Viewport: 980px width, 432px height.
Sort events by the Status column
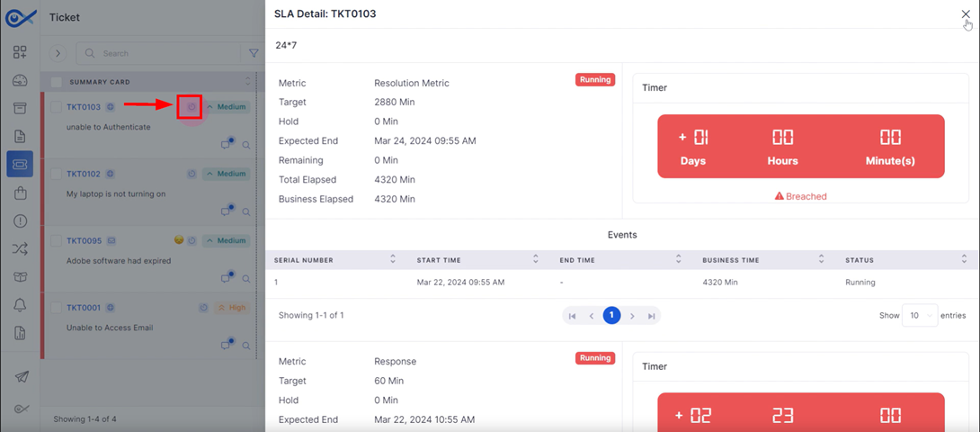tap(964, 260)
